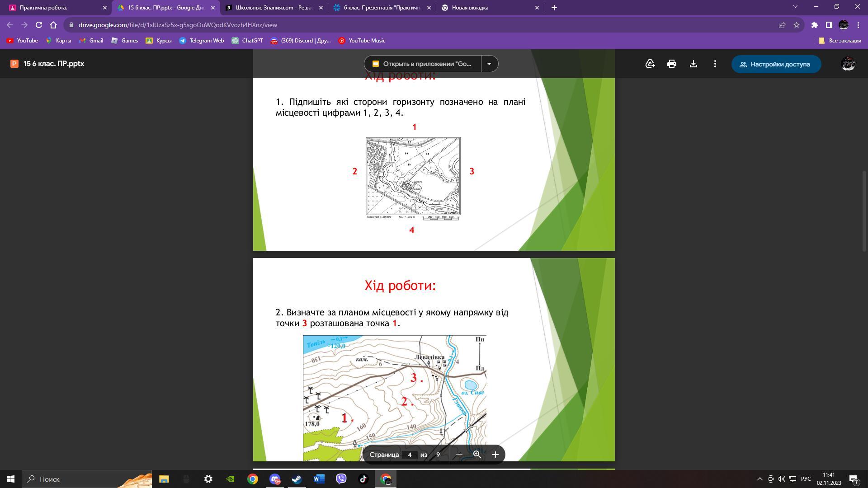Show hidden system tray icons
Screen dimensions: 868x488
[x=759, y=479]
